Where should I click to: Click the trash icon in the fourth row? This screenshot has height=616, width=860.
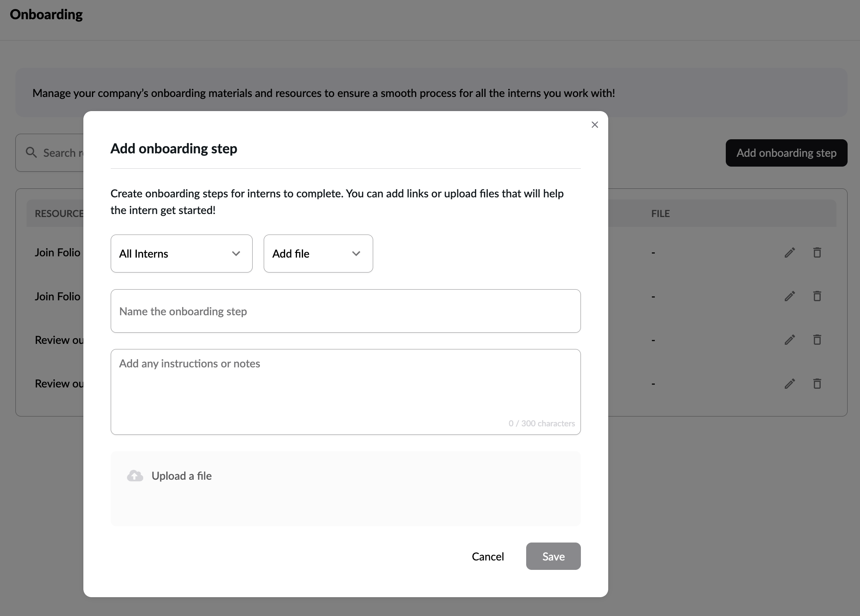817,384
